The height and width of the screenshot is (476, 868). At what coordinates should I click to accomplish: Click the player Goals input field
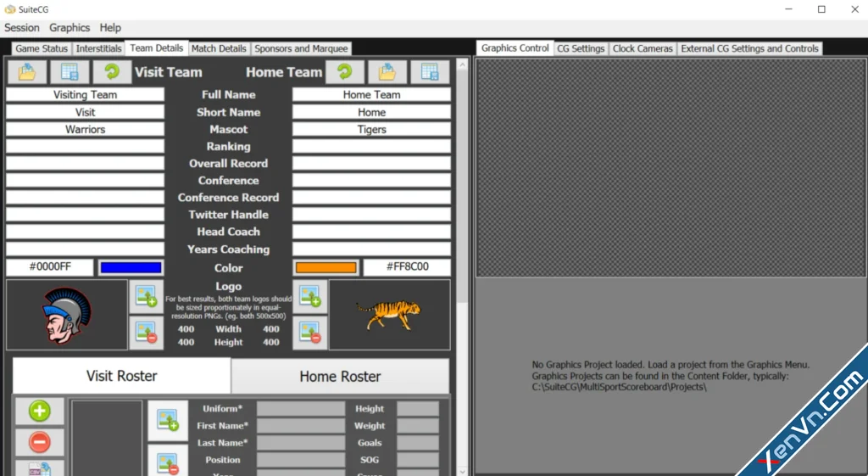(x=418, y=443)
